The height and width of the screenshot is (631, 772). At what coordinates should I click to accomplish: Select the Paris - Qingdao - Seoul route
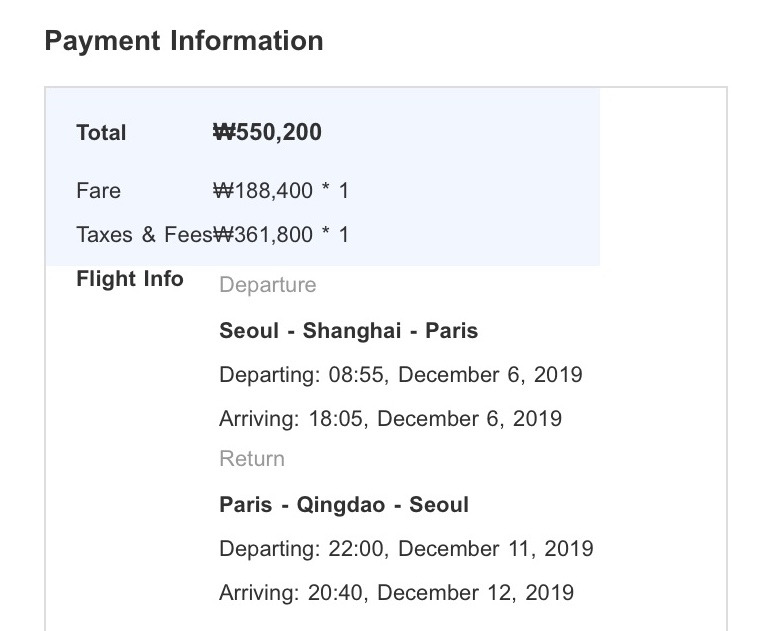344,505
